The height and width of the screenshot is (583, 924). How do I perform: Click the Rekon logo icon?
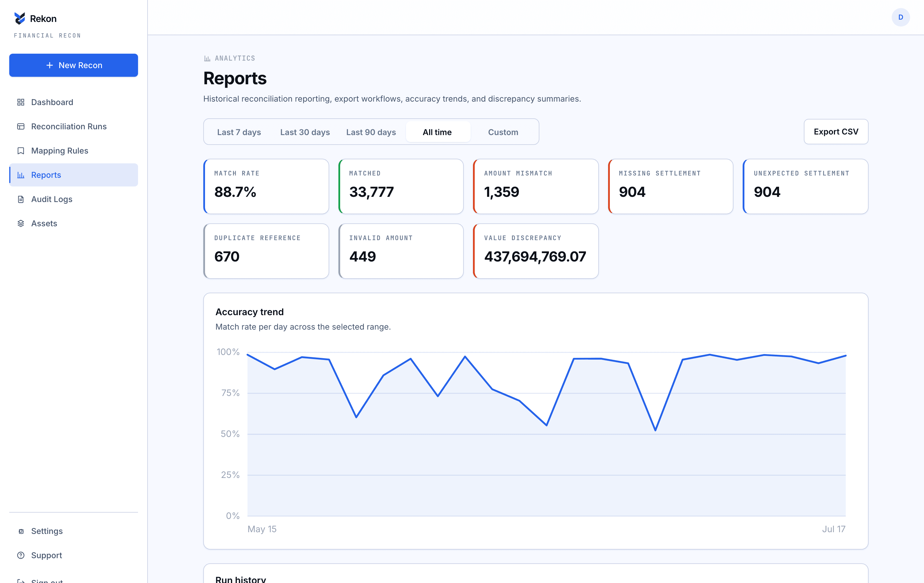(x=20, y=18)
